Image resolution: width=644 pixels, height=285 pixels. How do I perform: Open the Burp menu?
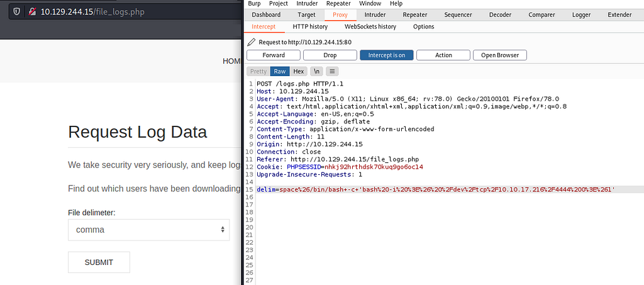point(254,3)
